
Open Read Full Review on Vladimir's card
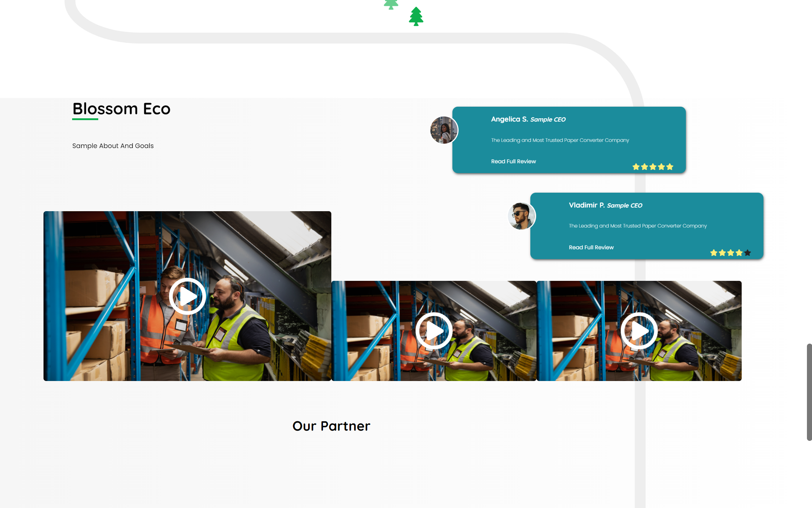(x=591, y=247)
